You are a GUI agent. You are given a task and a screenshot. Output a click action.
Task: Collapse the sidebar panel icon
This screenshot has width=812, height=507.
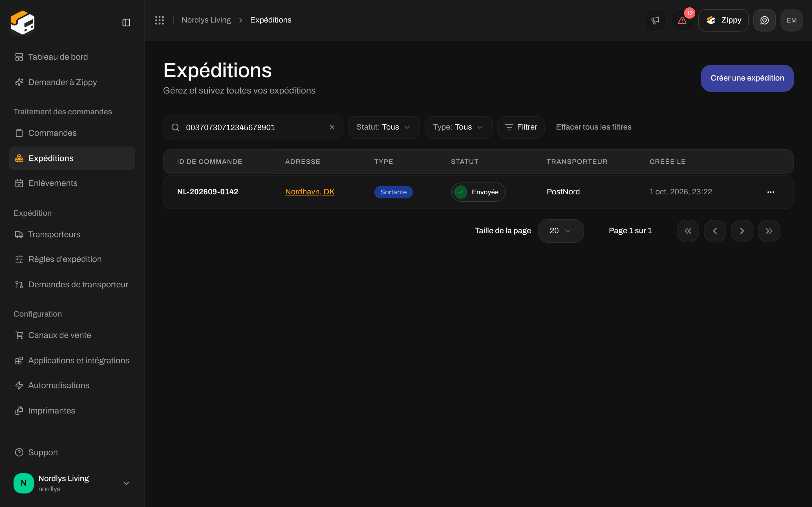(x=126, y=23)
